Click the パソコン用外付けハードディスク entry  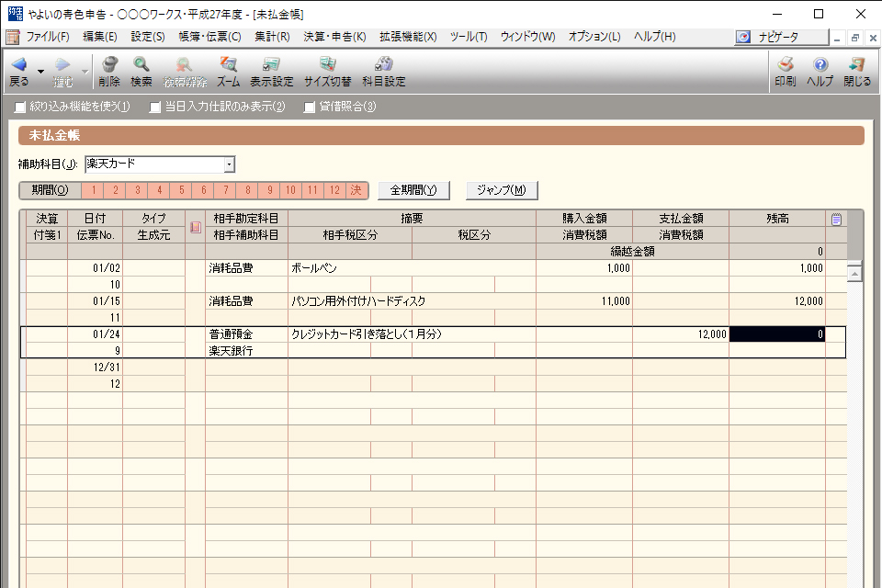[x=412, y=301]
